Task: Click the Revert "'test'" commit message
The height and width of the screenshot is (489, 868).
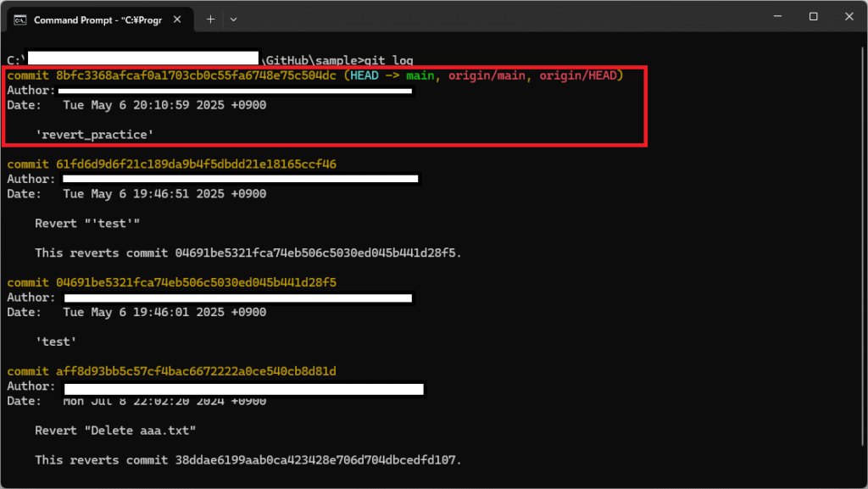Action: pos(87,224)
